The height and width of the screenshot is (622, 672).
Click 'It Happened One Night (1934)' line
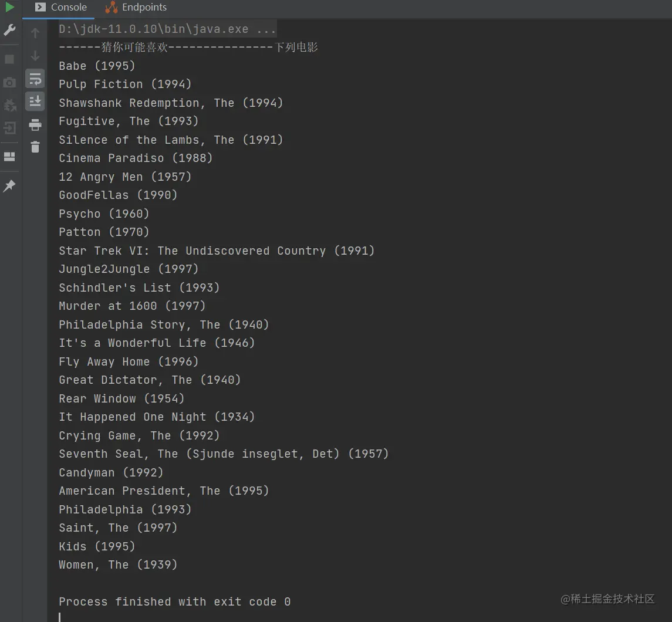point(157,417)
